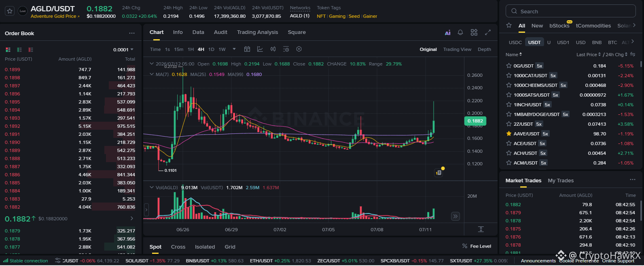This screenshot has height=266, width=644.
Task: Change the candlestick chart style icon
Action: point(273,49)
